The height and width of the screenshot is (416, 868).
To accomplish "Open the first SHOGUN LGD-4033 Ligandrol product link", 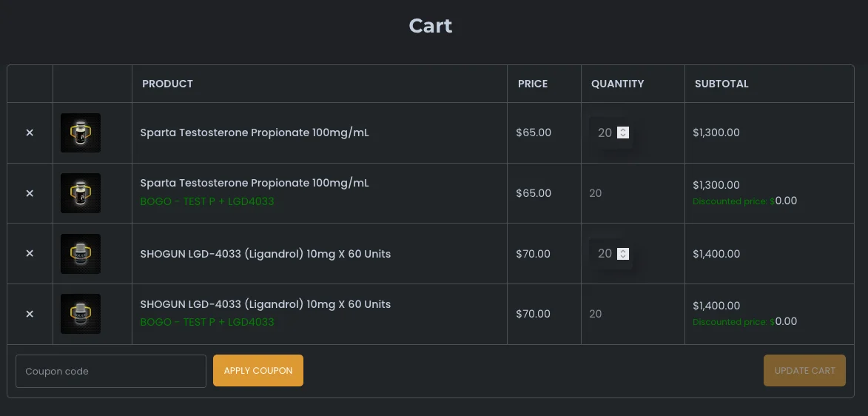I will click(x=266, y=254).
